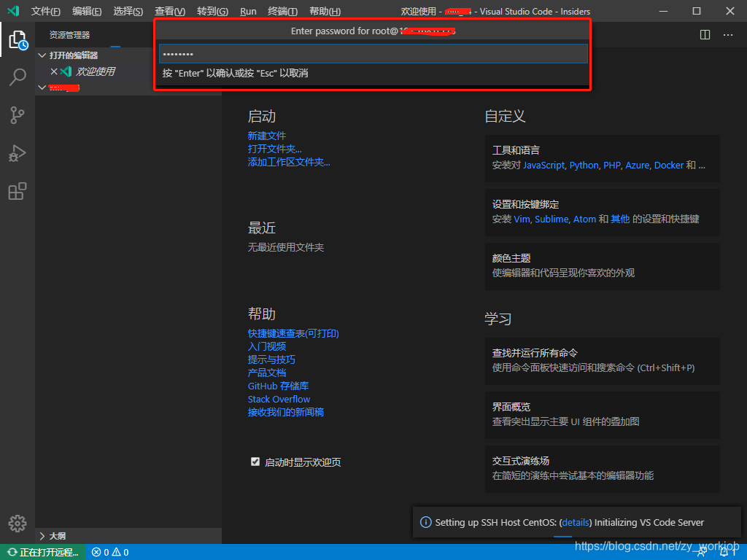Focus the SSH password input field

[373, 54]
